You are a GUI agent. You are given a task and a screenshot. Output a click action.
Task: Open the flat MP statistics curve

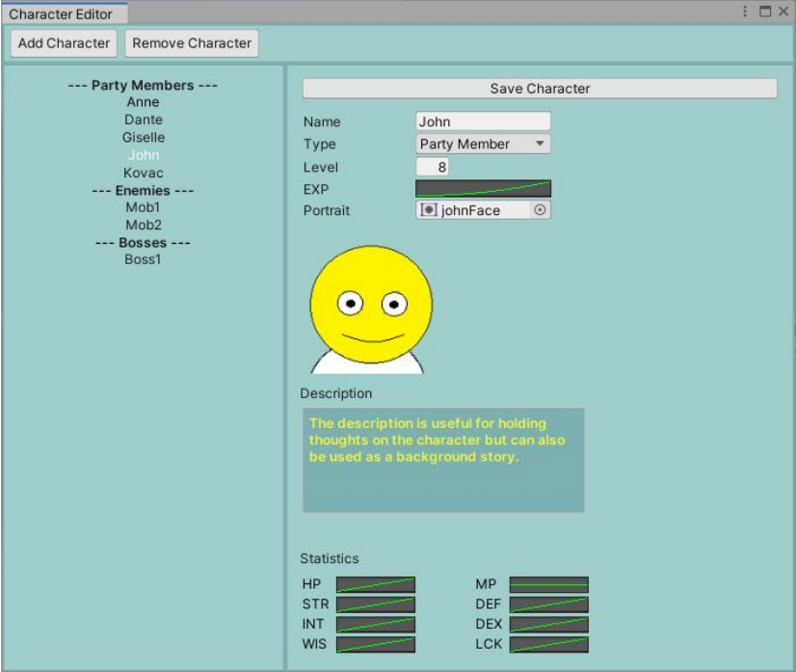[548, 585]
